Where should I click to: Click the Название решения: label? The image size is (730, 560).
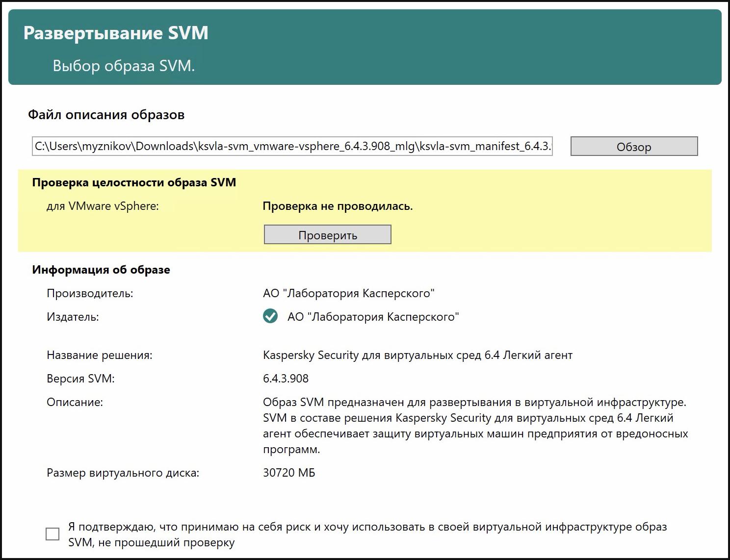100,355
